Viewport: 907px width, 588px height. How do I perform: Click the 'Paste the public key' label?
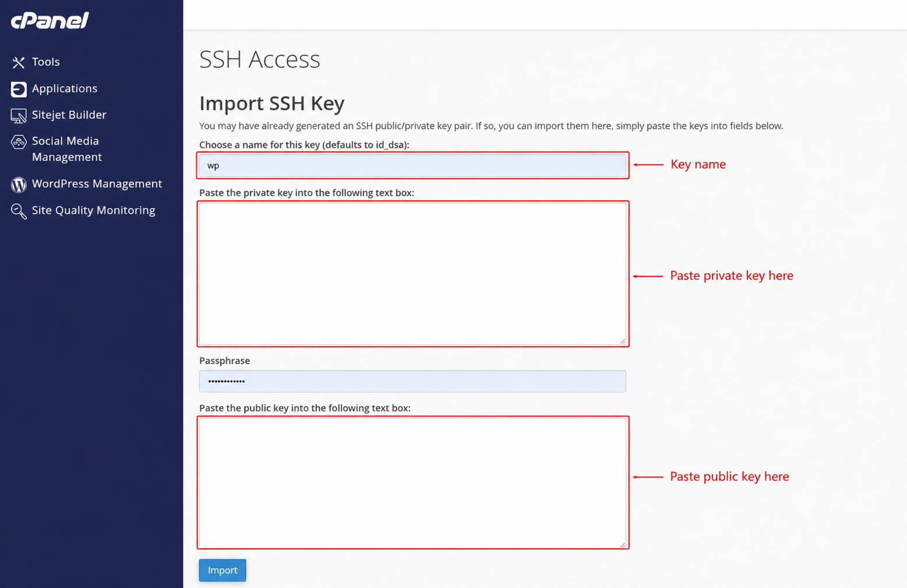tap(305, 408)
